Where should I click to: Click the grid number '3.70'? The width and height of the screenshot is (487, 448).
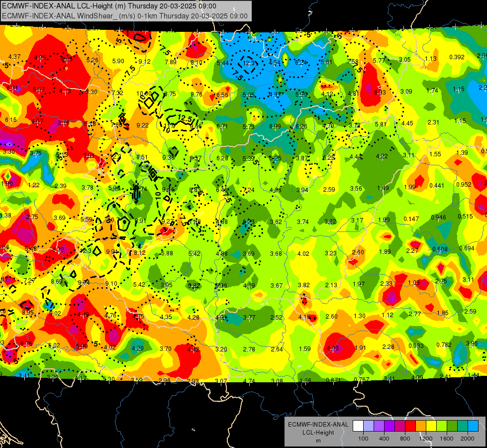pyautogui.click(x=166, y=349)
